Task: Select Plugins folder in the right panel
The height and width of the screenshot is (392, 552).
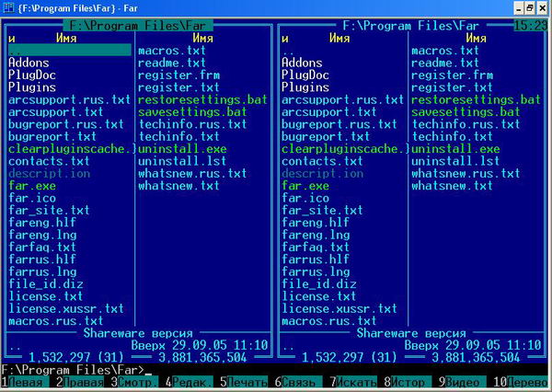Action: coord(307,86)
